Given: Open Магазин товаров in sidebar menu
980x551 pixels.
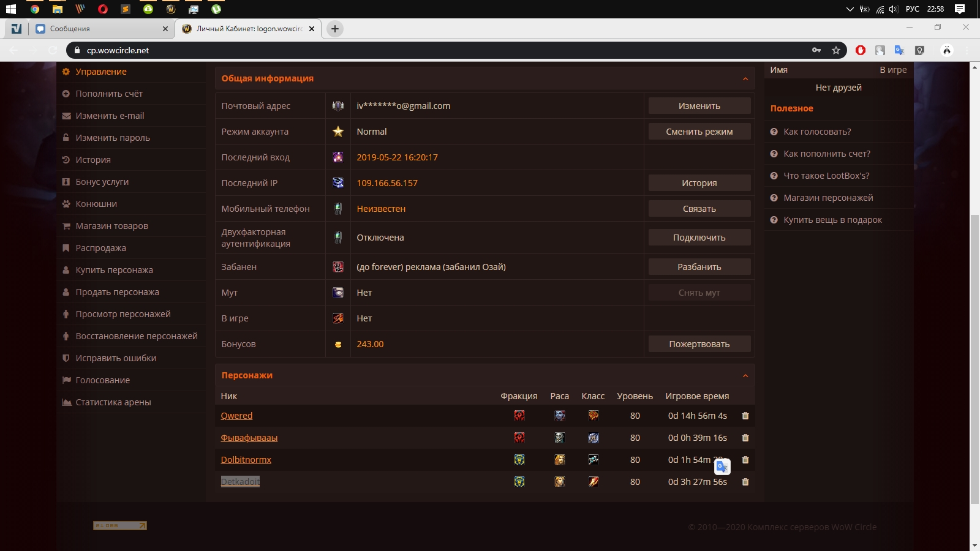Looking at the screenshot, I should pyautogui.click(x=111, y=226).
